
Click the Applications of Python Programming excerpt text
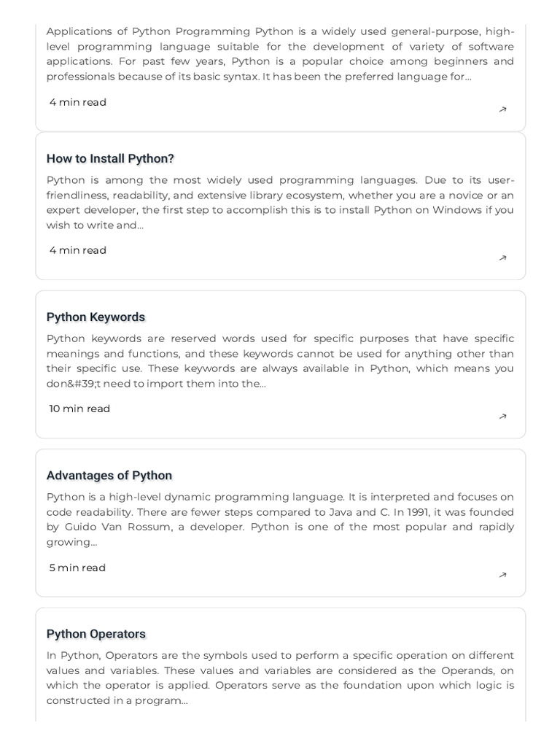(280, 54)
